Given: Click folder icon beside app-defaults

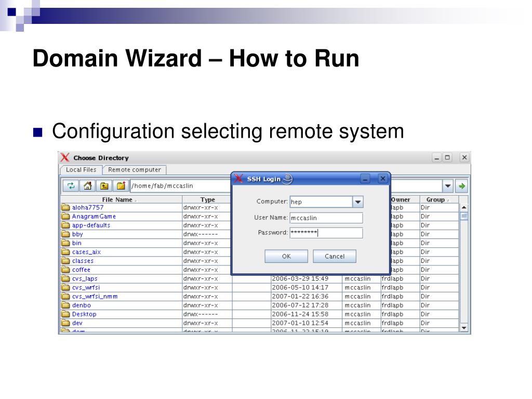Looking at the screenshot, I should point(65,225).
